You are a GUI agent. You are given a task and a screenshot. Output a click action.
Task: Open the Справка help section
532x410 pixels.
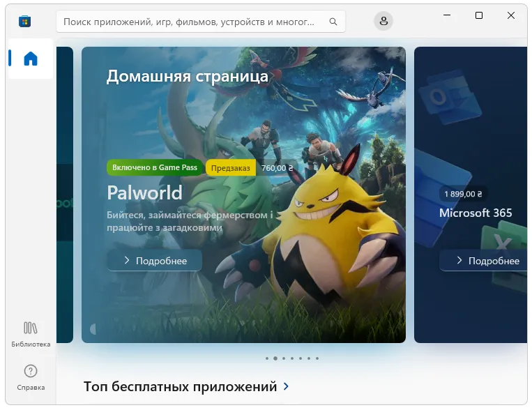(31, 377)
